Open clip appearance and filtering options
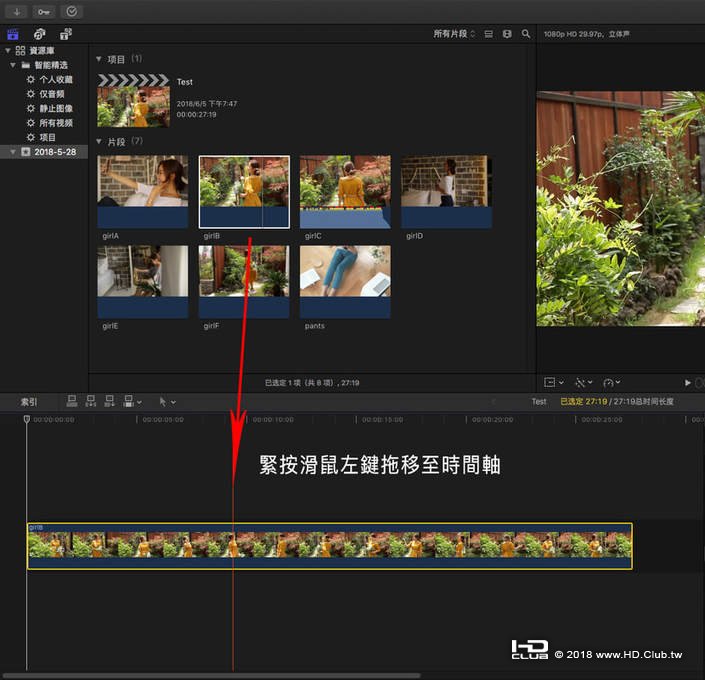 (507, 34)
